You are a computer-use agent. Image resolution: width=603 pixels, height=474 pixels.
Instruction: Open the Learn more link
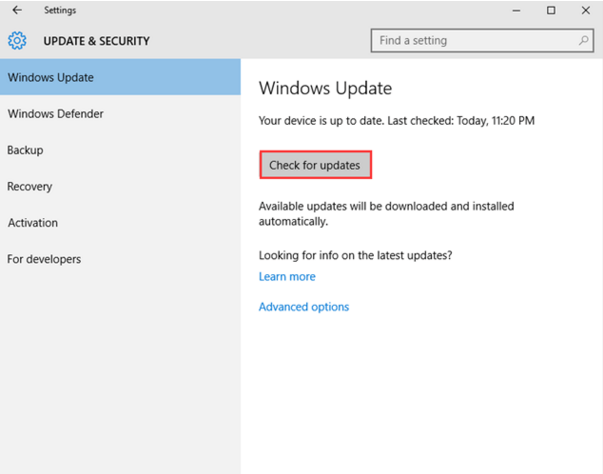pos(287,276)
